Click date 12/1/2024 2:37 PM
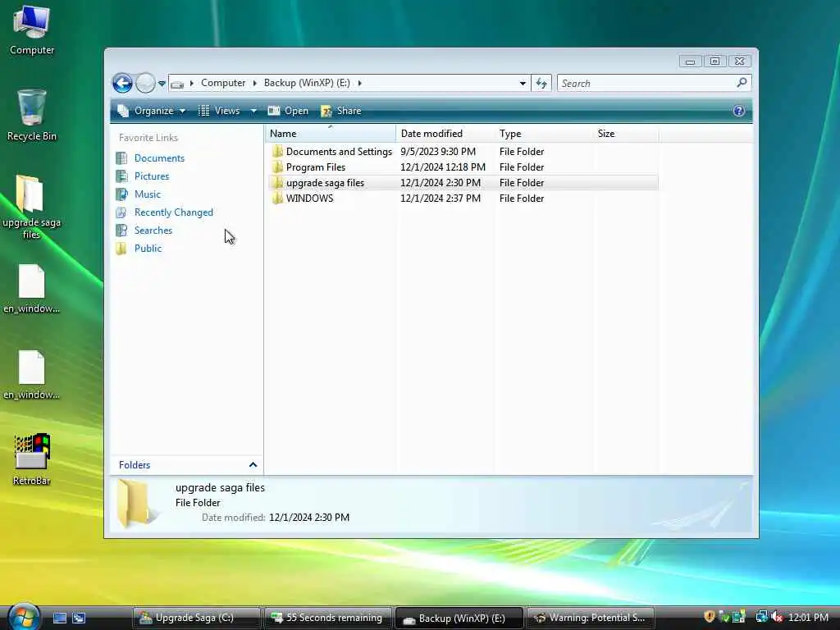The height and width of the screenshot is (630, 840). 441,199
